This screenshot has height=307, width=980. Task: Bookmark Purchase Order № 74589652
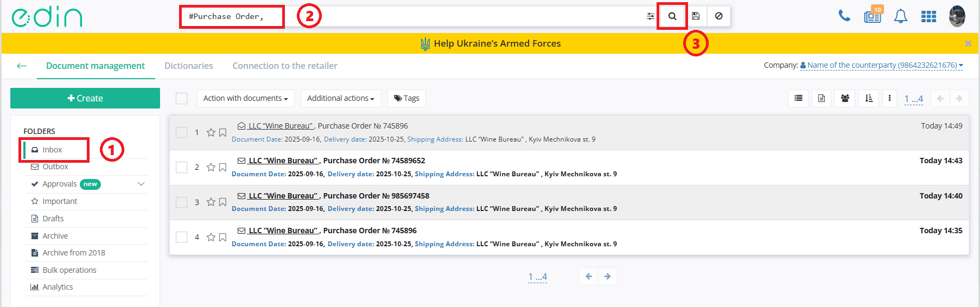click(222, 167)
